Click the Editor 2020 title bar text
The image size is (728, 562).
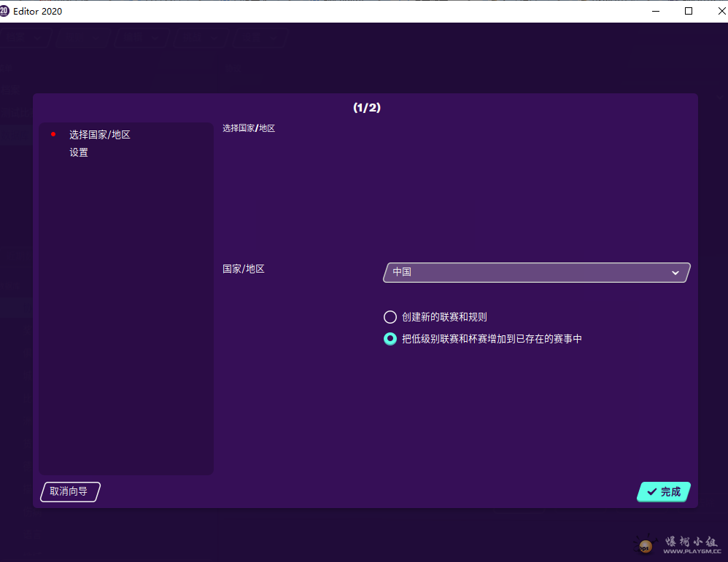coord(38,11)
